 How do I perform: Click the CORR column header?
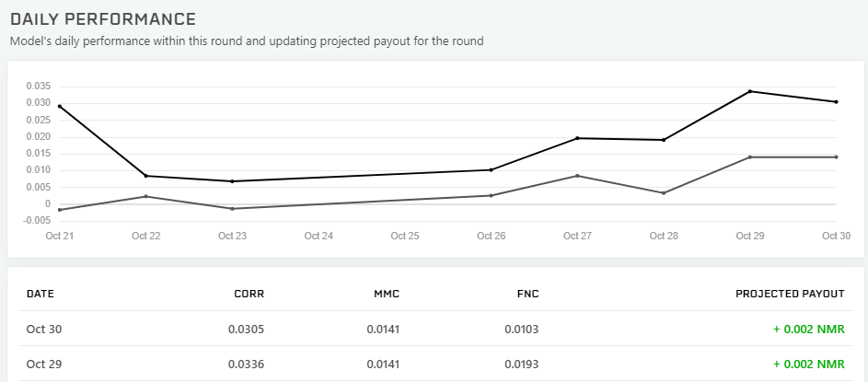pos(249,294)
